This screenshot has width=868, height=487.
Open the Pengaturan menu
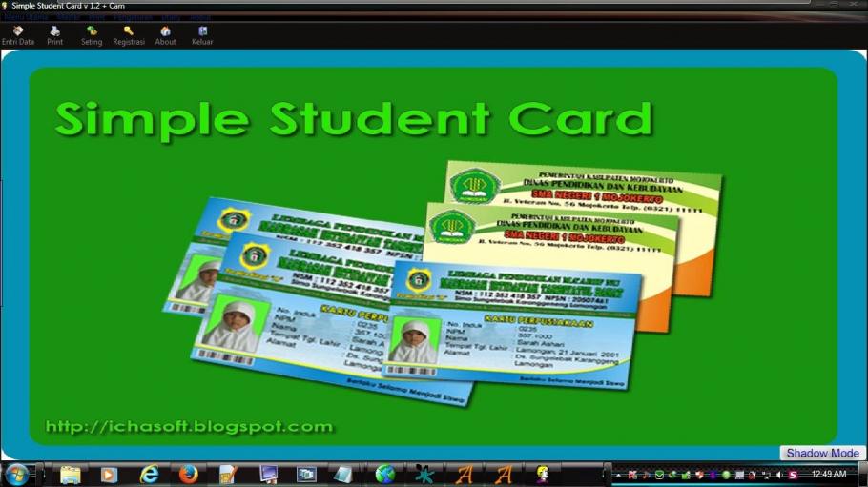coord(133,17)
